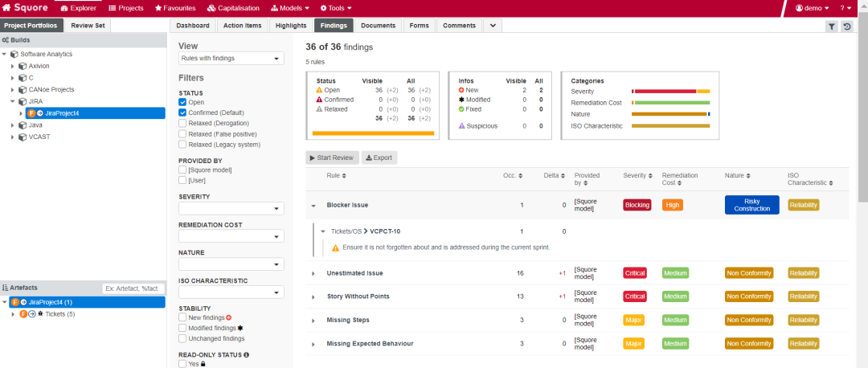Screen dimensions: 868x368
Task: Click the Remediation Cost category bar
Action: (670, 103)
